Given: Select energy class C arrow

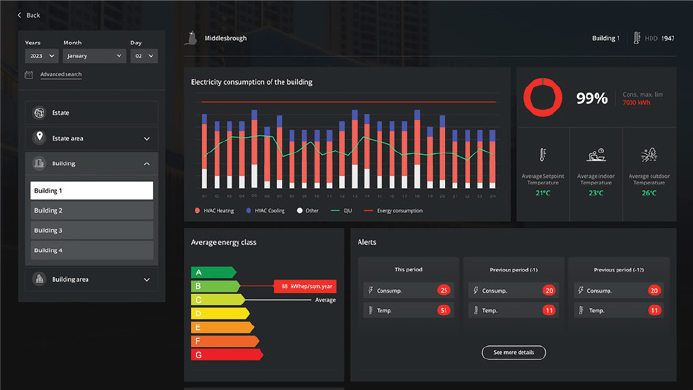Looking at the screenshot, I should tap(218, 300).
